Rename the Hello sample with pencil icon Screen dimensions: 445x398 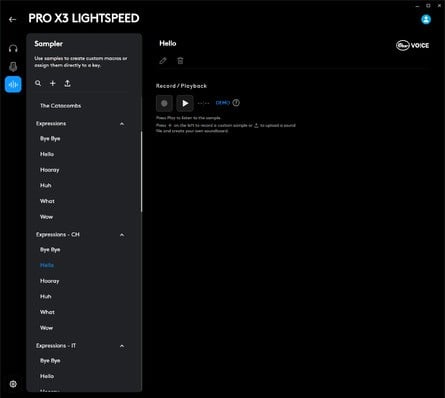(x=163, y=61)
